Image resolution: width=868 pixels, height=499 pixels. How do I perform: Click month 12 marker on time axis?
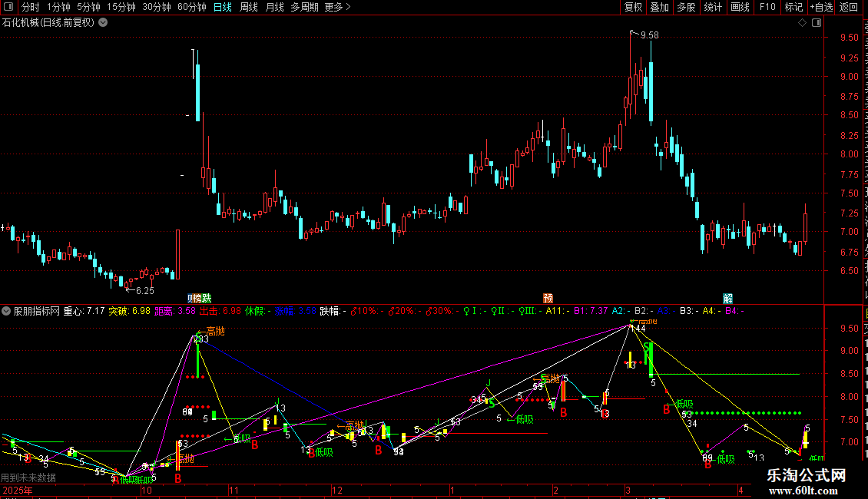point(337,490)
